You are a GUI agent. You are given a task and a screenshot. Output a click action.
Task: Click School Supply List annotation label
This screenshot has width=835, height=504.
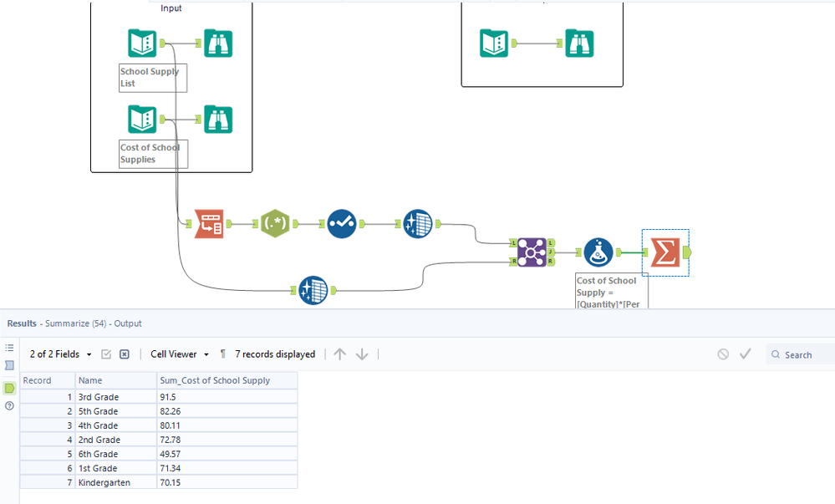tap(153, 78)
